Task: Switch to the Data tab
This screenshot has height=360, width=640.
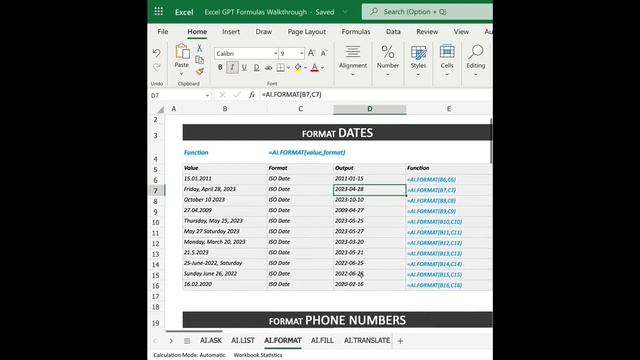Action: (x=393, y=32)
